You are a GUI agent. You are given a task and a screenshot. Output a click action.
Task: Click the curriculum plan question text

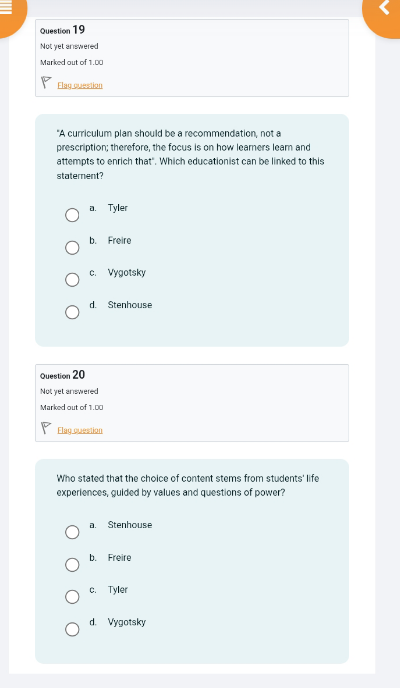point(190,154)
